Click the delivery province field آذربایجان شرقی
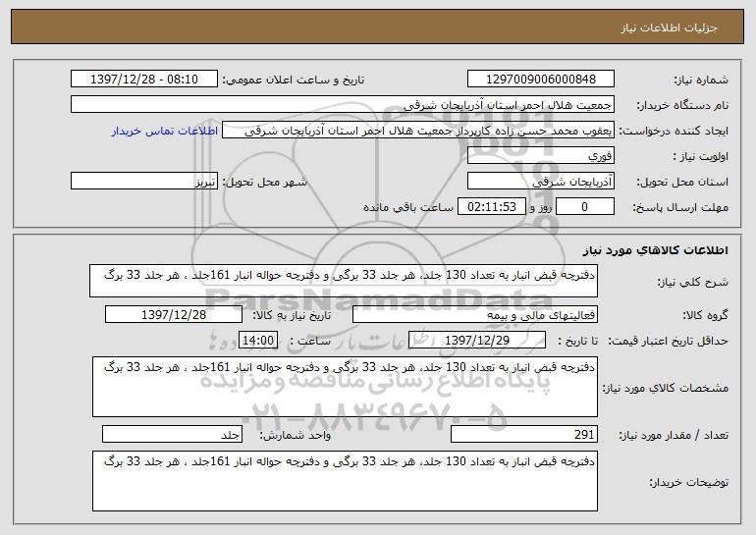The height and width of the screenshot is (535, 756). click(540, 182)
